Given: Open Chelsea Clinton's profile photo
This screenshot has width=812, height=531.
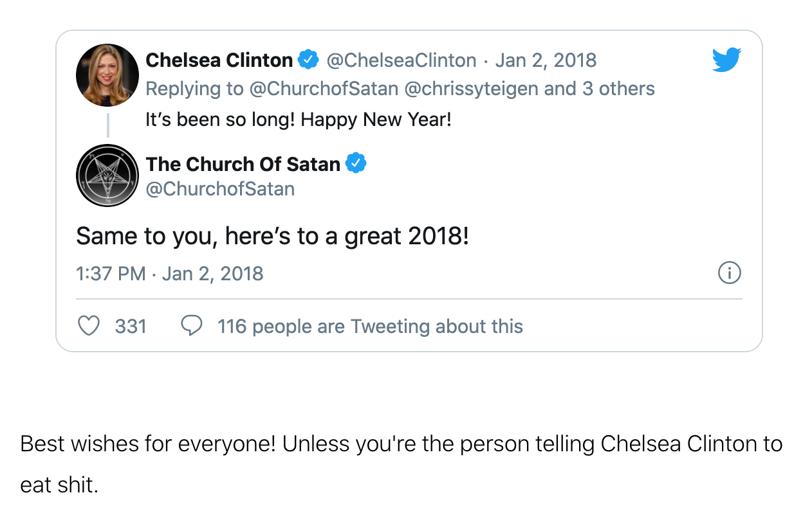Looking at the screenshot, I should coord(107,75).
